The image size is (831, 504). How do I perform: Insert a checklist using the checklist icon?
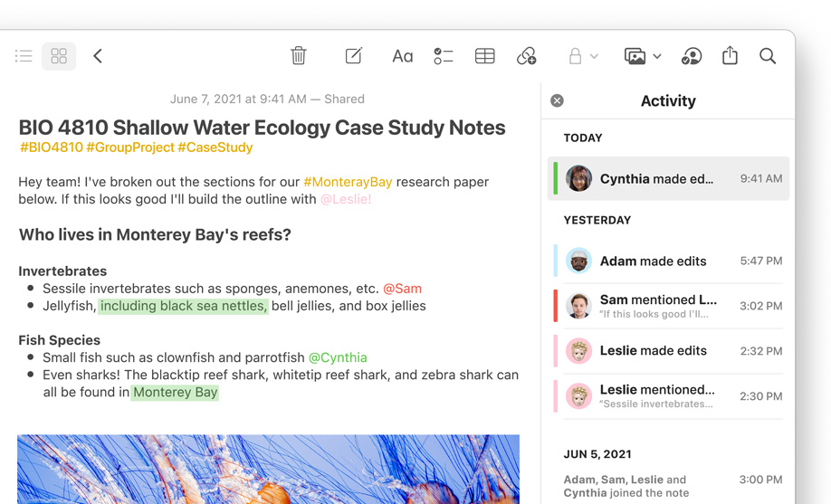(443, 56)
